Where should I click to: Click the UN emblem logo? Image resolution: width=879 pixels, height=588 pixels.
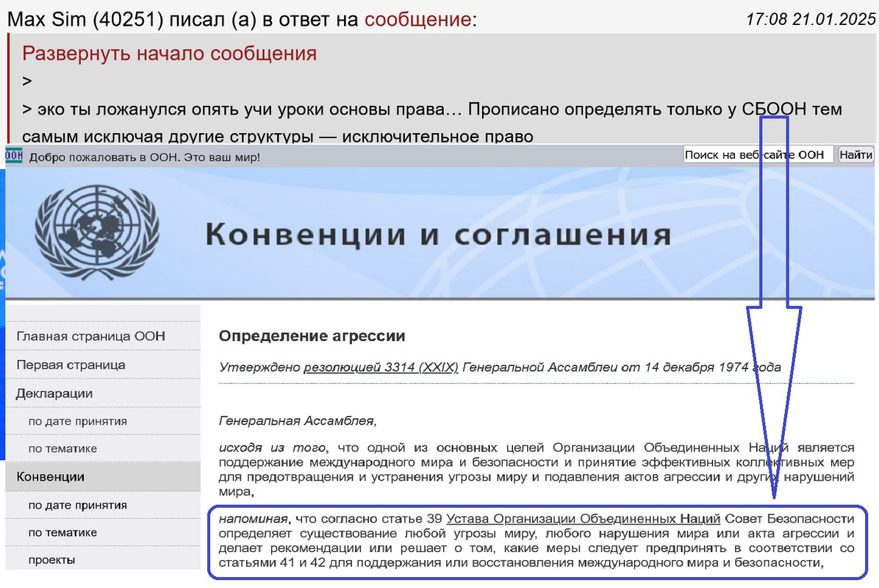point(96,232)
